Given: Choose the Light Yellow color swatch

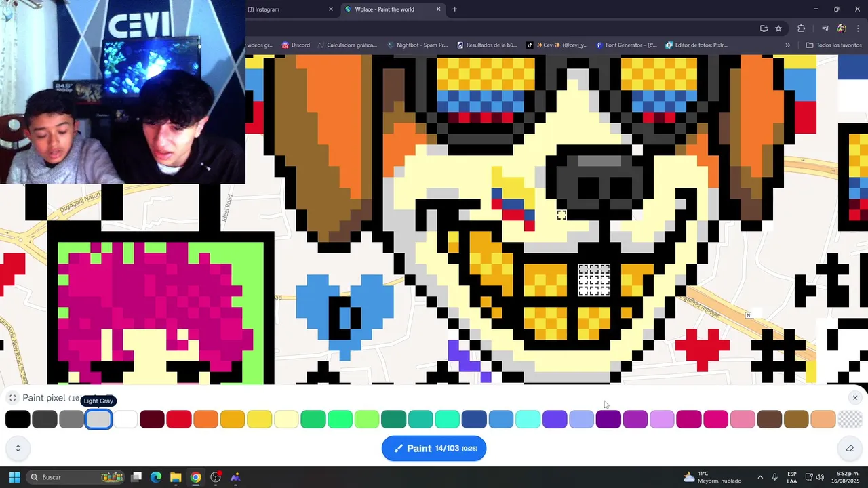Looking at the screenshot, I should [x=286, y=420].
